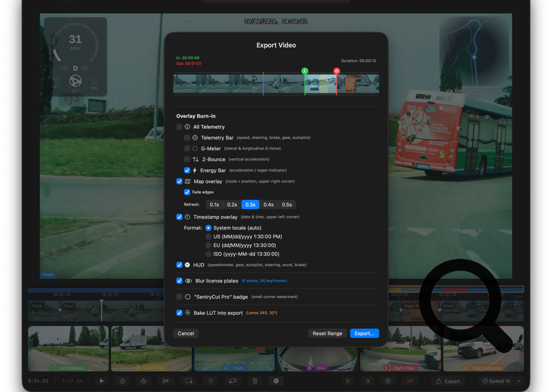The height and width of the screenshot is (392, 552).
Task: Click the green In marker on export filmstrip
Action: (x=305, y=71)
